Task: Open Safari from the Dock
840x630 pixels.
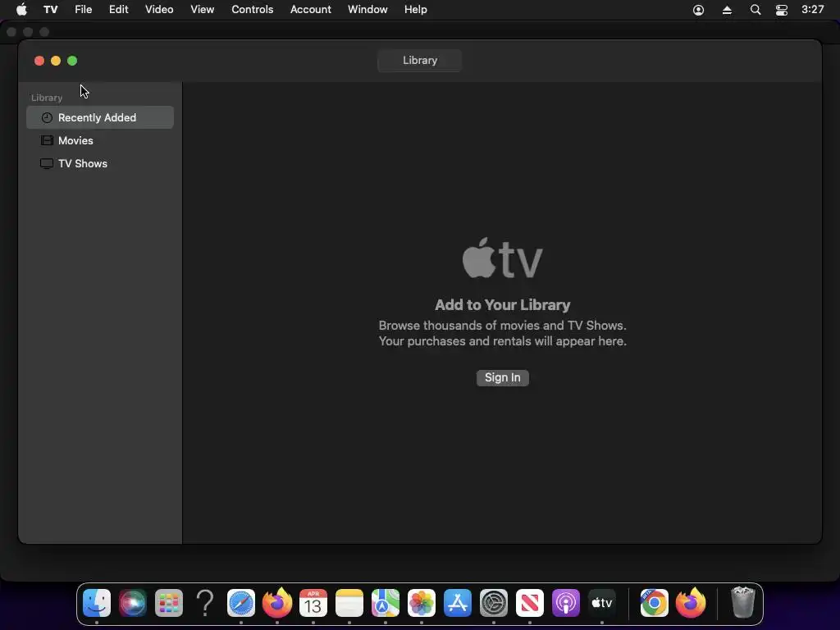Action: click(x=241, y=603)
